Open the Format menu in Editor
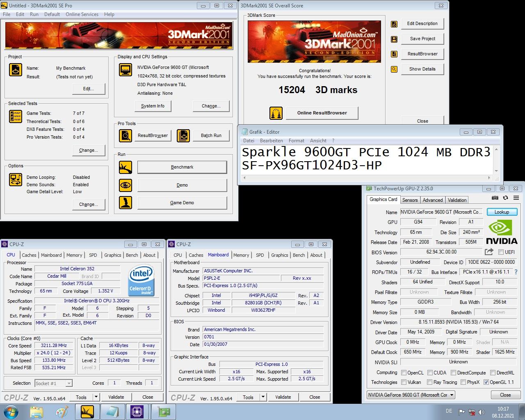 [297, 141]
